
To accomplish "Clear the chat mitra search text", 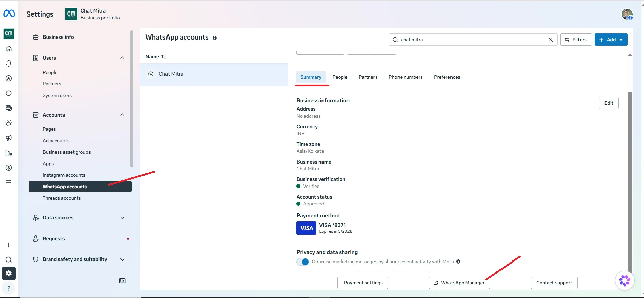I will point(551,40).
